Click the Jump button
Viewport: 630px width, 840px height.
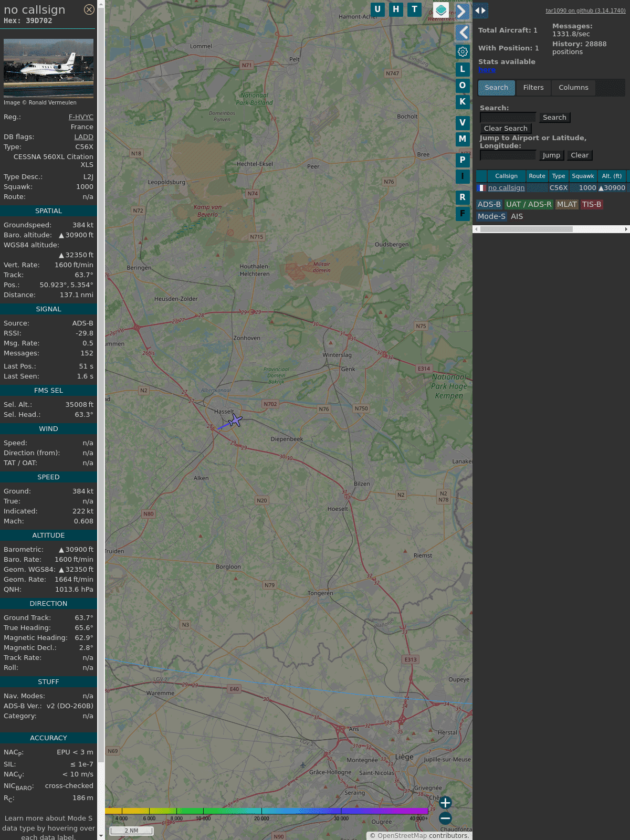point(551,155)
